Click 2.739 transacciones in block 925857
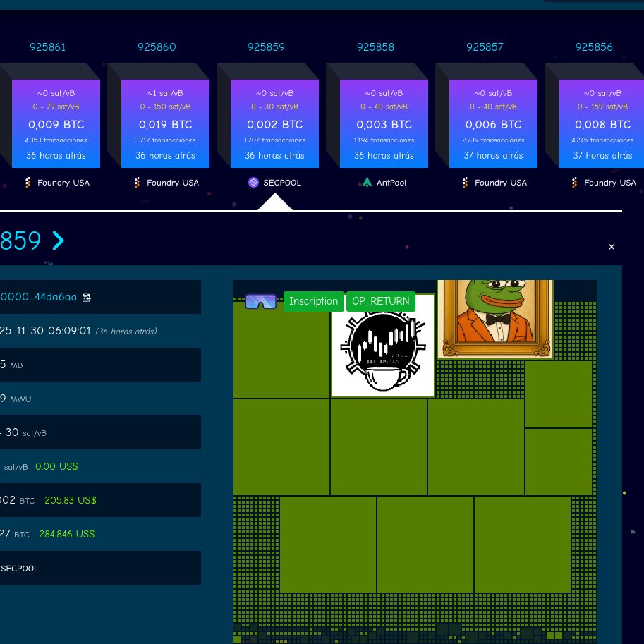 tap(493, 140)
